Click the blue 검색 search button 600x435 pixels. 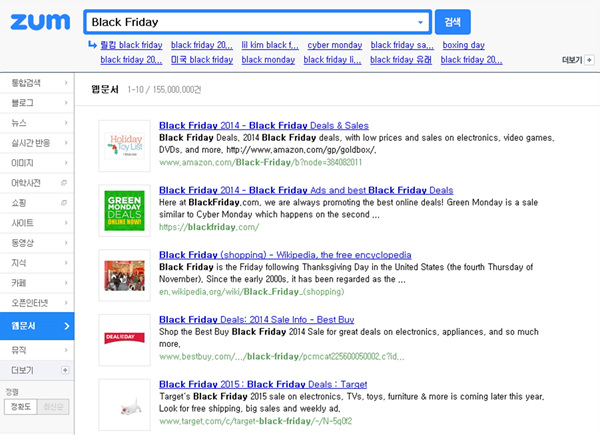coord(453,22)
